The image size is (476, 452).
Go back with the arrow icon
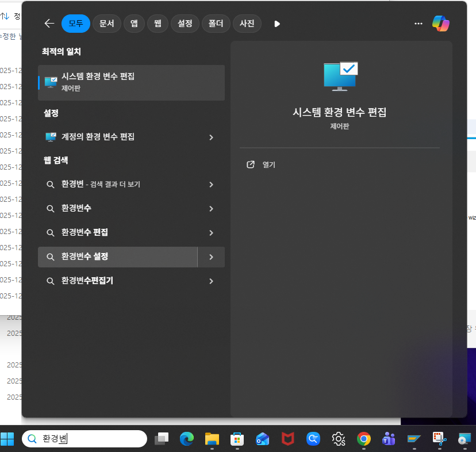[49, 24]
